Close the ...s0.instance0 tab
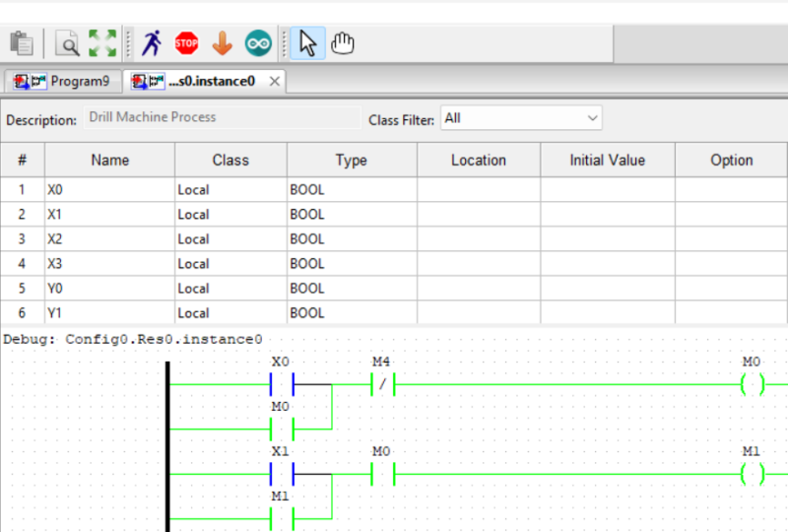Viewport: 788px width, 532px height. click(275, 81)
